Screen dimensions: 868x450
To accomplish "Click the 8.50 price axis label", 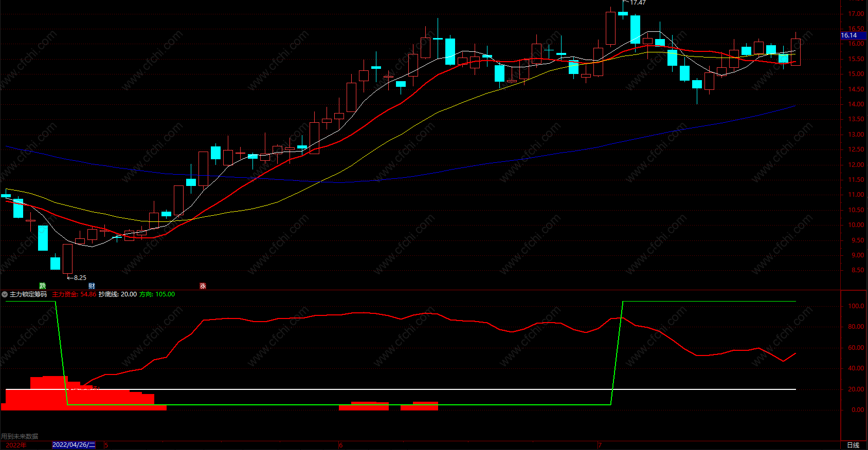I will [x=858, y=270].
